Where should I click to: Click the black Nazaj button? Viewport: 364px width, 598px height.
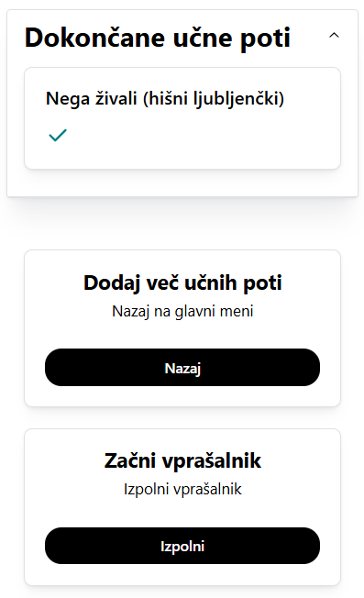coord(182,367)
